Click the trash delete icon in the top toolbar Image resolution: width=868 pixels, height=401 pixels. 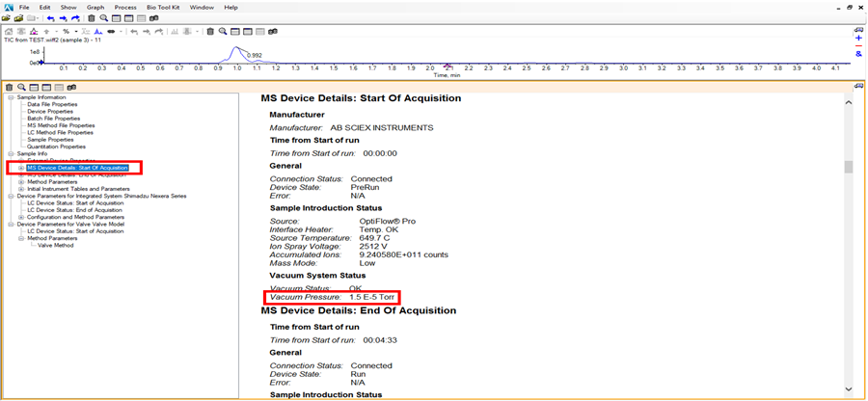click(x=92, y=18)
